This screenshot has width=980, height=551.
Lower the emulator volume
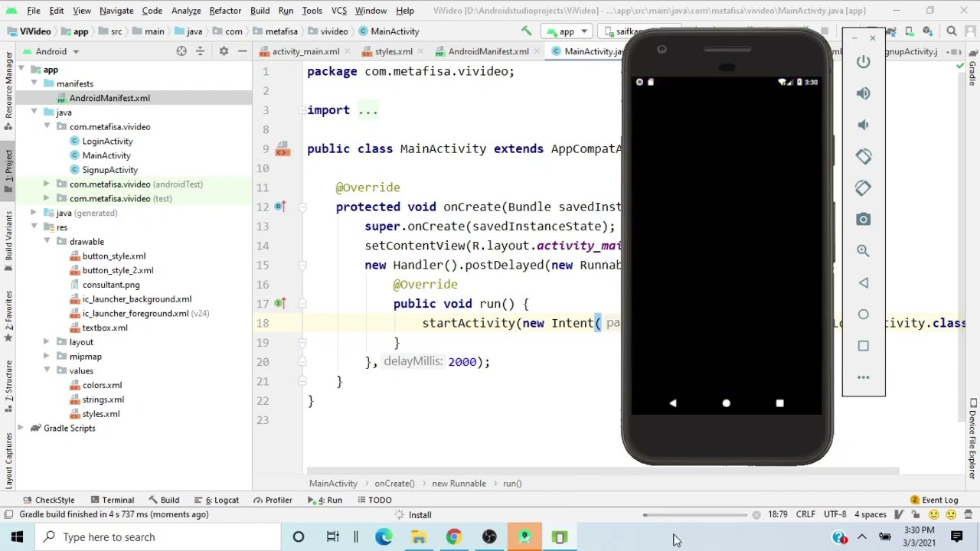[x=863, y=125]
